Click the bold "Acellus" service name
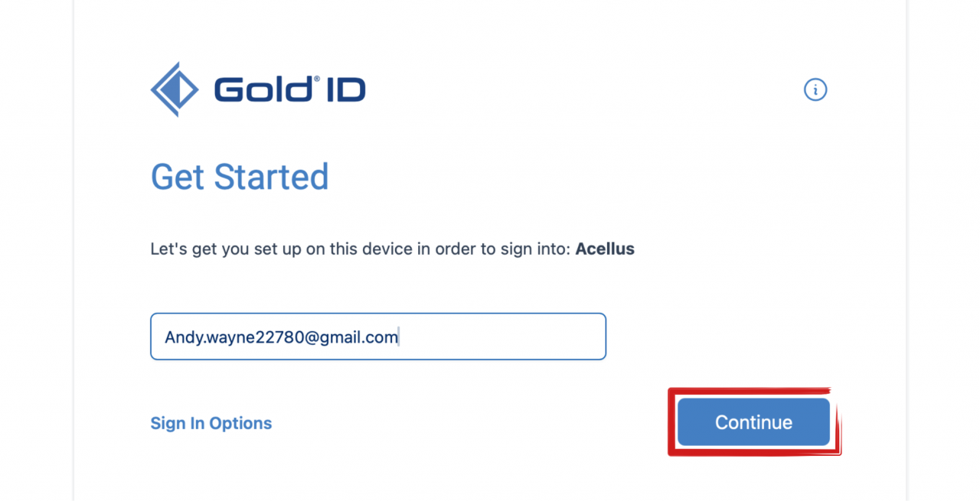 click(605, 249)
